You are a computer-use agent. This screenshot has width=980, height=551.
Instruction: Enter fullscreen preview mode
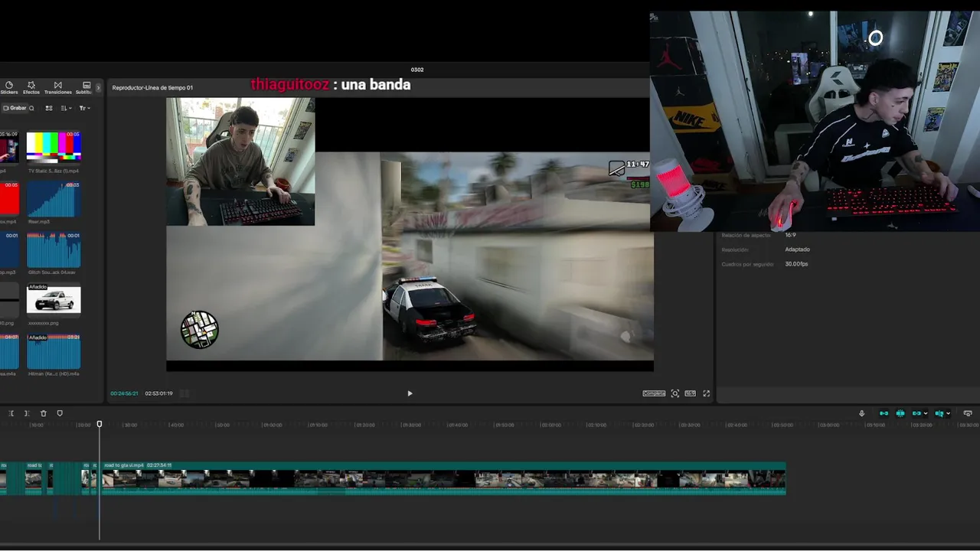click(706, 393)
